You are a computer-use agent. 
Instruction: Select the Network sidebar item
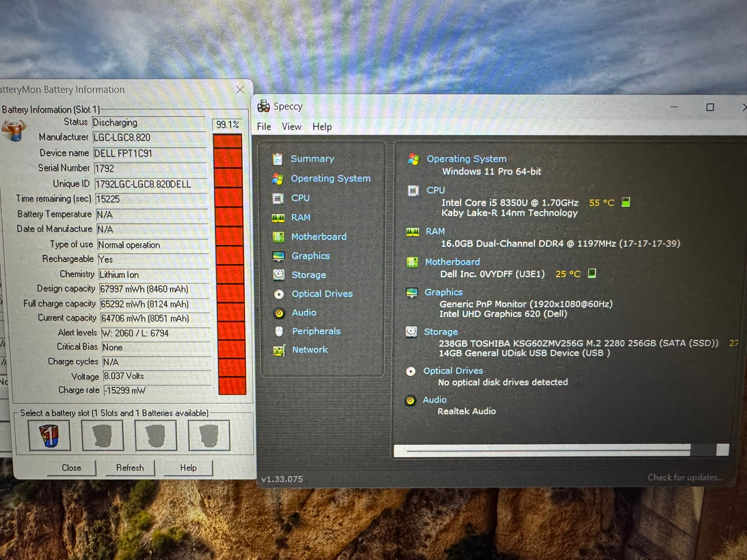[x=310, y=350]
